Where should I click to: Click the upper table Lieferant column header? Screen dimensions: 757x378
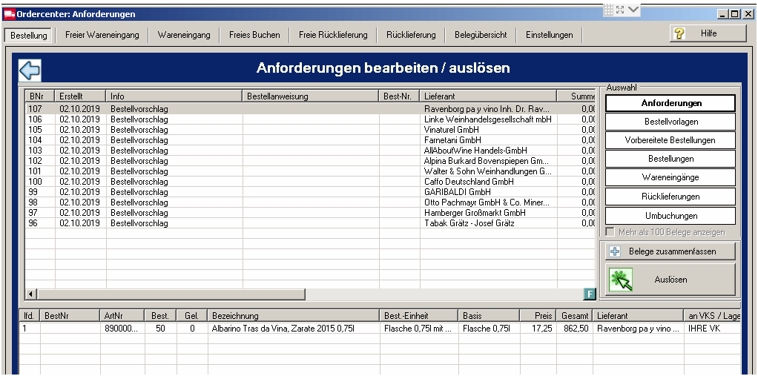[488, 96]
